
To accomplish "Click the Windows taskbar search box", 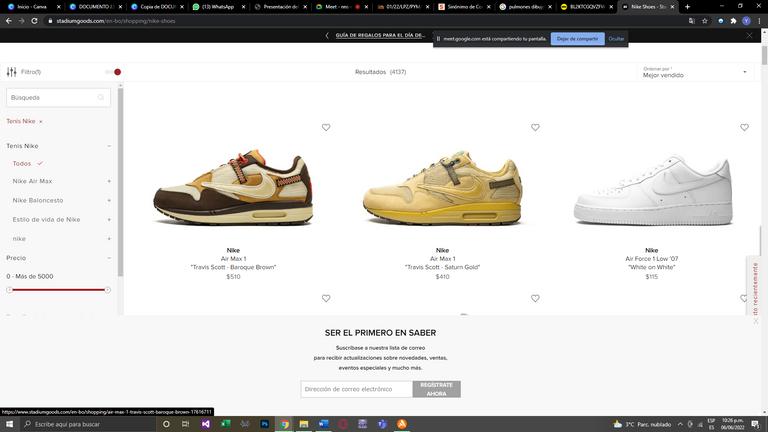I will pos(88,424).
